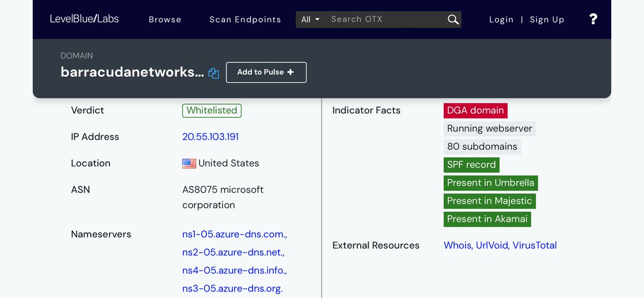Click the Login link

[501, 19]
